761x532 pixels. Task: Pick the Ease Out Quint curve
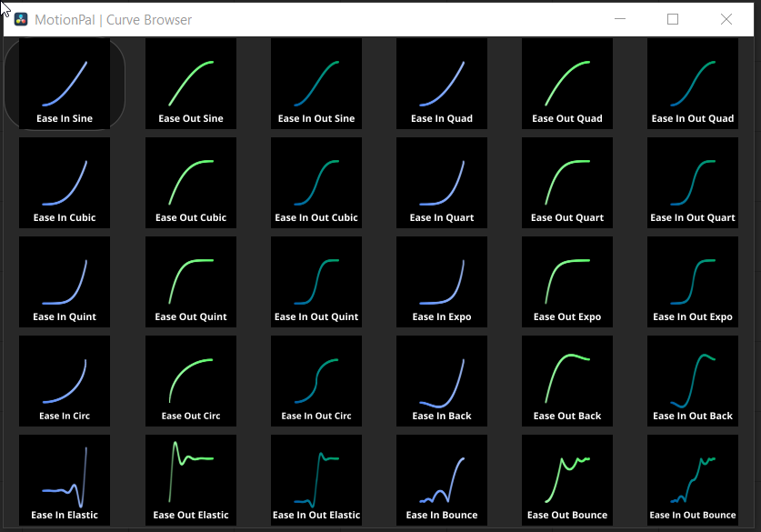coord(191,282)
